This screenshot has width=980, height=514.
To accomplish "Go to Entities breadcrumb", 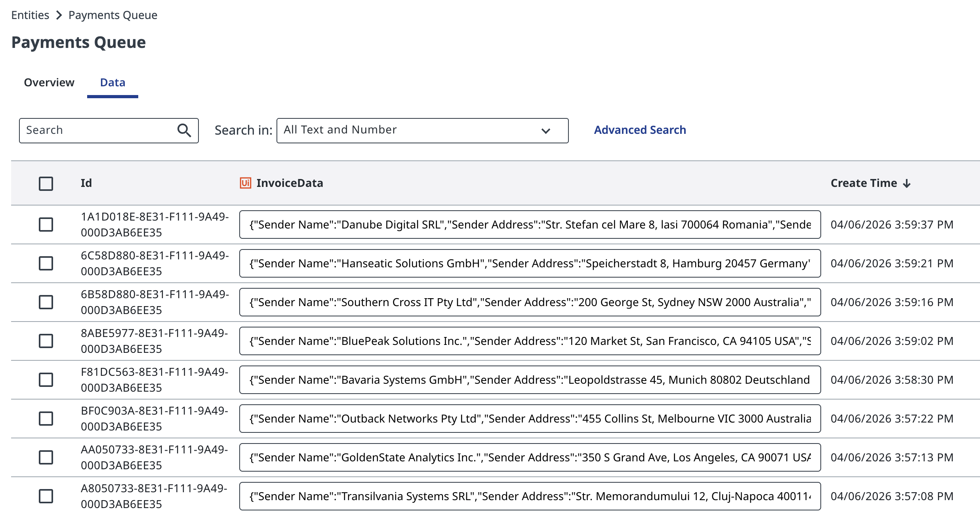I will click(x=30, y=15).
